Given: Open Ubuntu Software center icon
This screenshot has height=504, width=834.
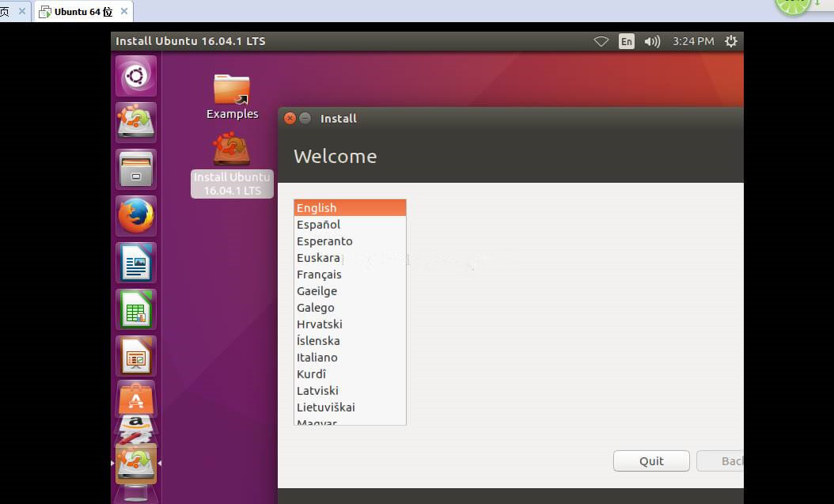Looking at the screenshot, I should [136, 399].
